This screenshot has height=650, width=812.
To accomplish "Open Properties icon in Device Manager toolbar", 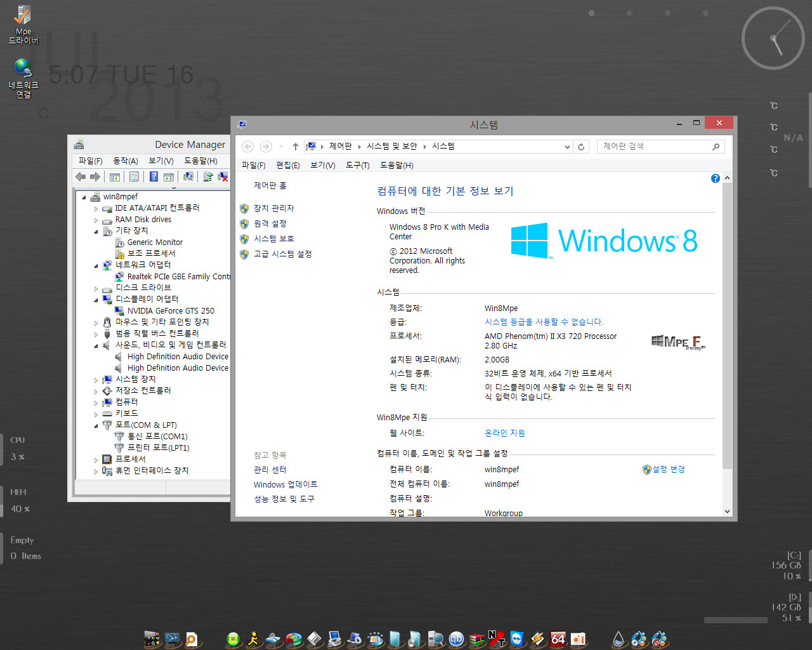I will (134, 177).
